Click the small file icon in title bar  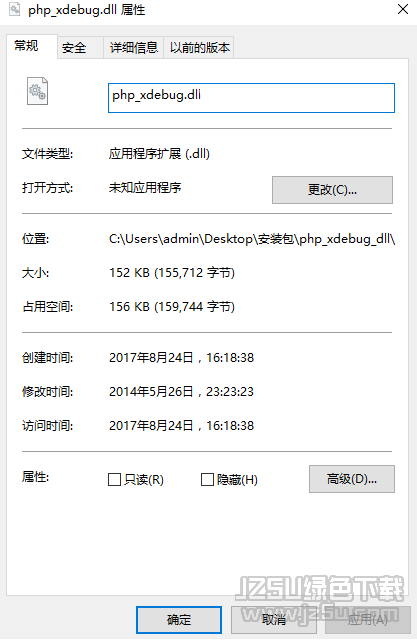point(15,9)
